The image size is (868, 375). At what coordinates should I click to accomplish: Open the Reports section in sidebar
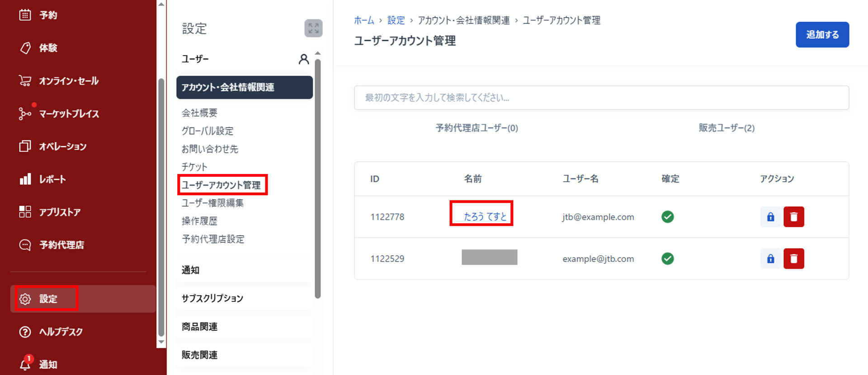click(52, 179)
